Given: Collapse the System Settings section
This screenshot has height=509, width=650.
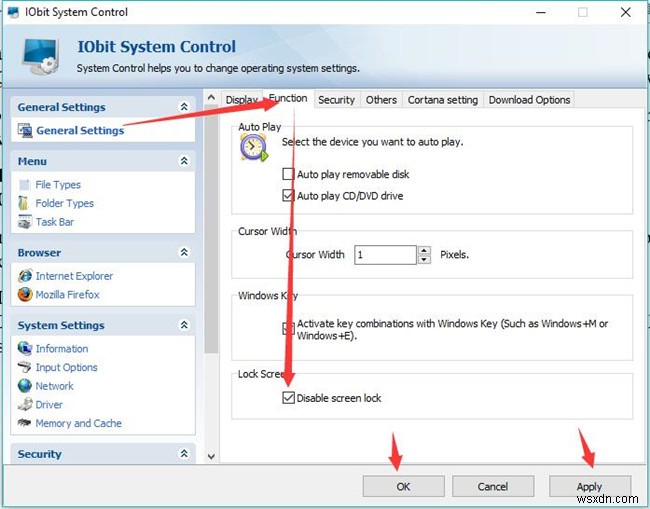Looking at the screenshot, I should 184,325.
